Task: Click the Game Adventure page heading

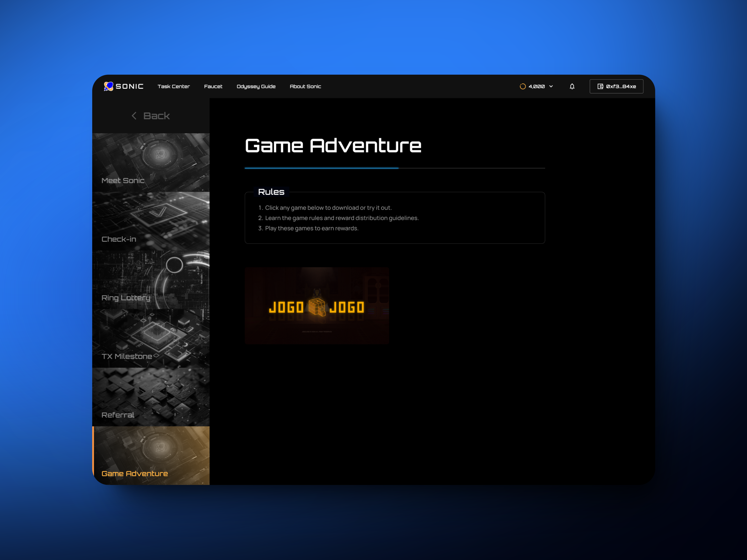Action: pos(333,146)
